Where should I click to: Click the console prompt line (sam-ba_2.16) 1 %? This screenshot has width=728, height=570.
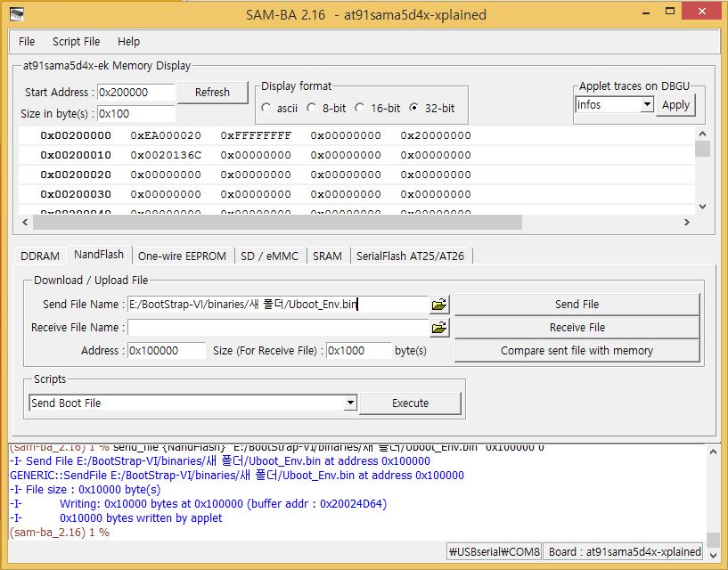point(60,533)
